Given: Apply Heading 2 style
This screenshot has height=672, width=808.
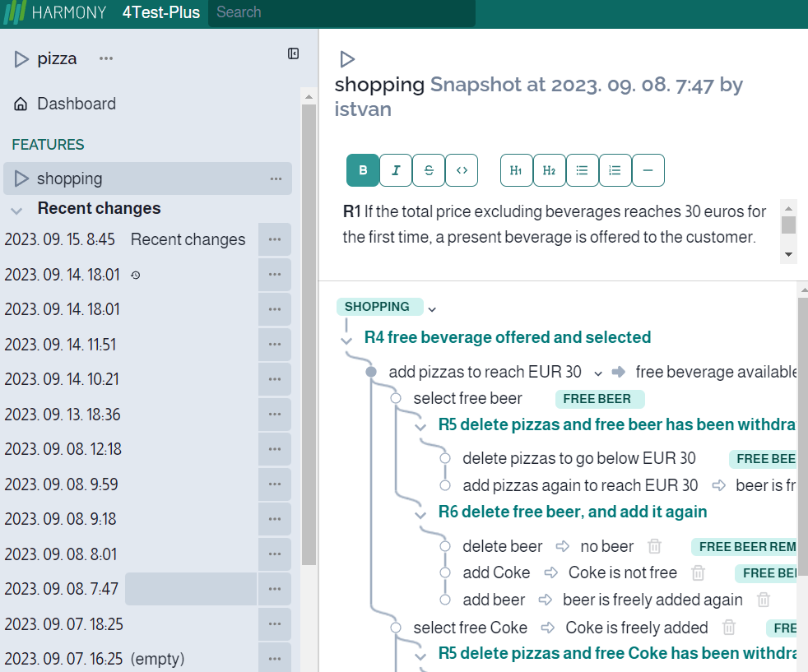Looking at the screenshot, I should (x=550, y=170).
